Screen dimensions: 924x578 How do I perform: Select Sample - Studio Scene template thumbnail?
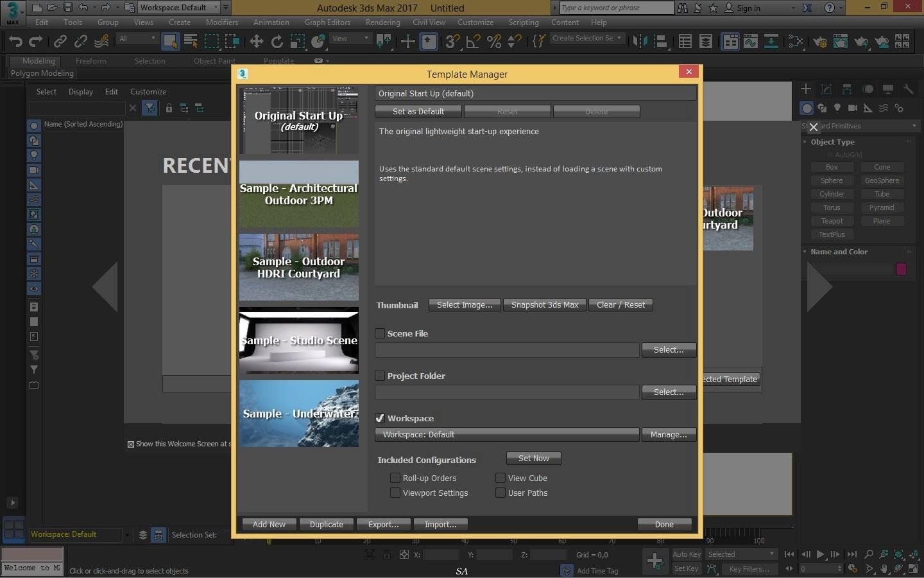click(299, 340)
